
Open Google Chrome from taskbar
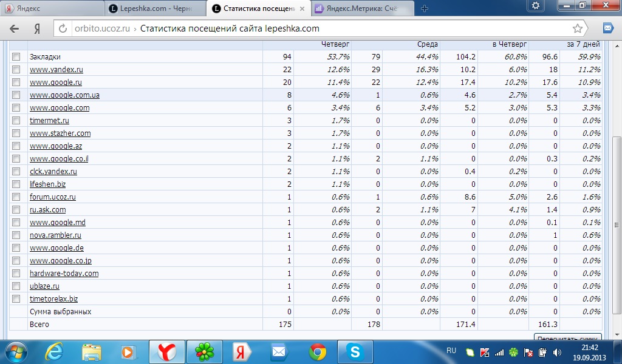pyautogui.click(x=317, y=352)
